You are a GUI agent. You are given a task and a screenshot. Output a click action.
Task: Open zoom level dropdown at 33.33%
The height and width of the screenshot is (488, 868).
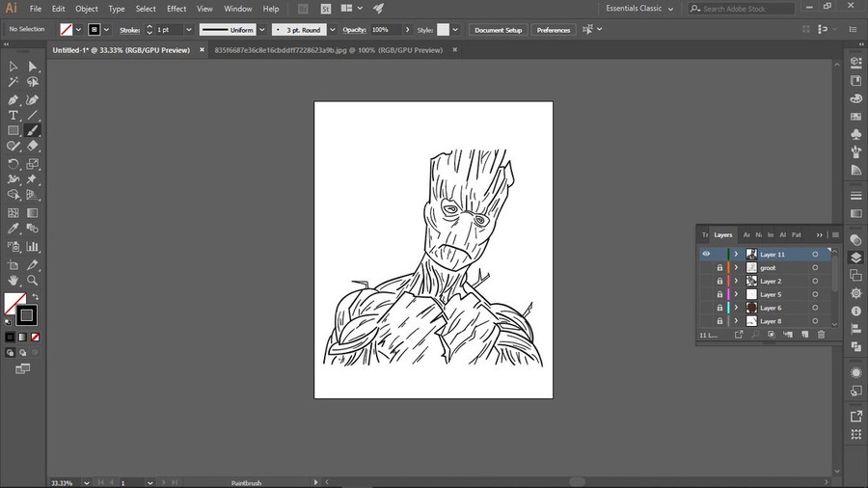coord(87,483)
